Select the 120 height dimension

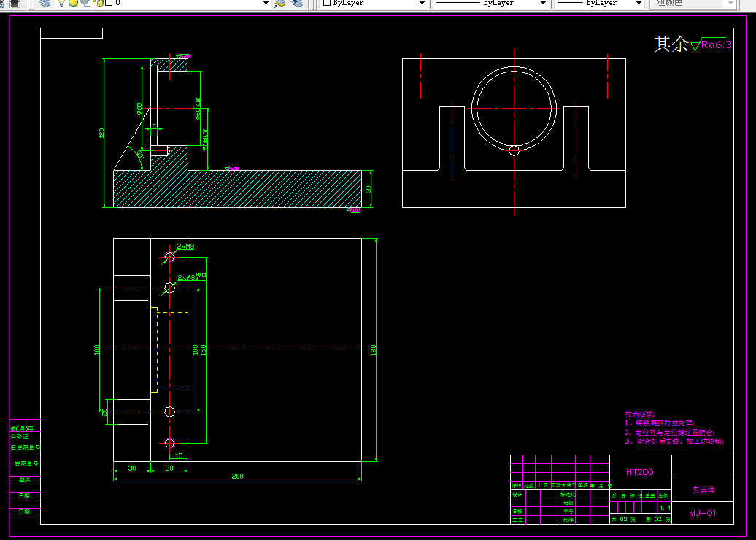coord(101,133)
